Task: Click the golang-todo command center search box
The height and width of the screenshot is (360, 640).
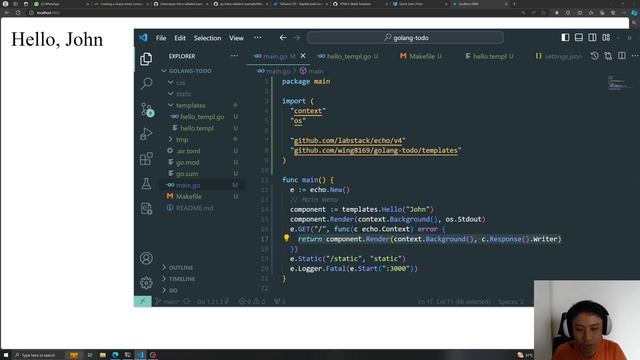Action: (x=405, y=38)
